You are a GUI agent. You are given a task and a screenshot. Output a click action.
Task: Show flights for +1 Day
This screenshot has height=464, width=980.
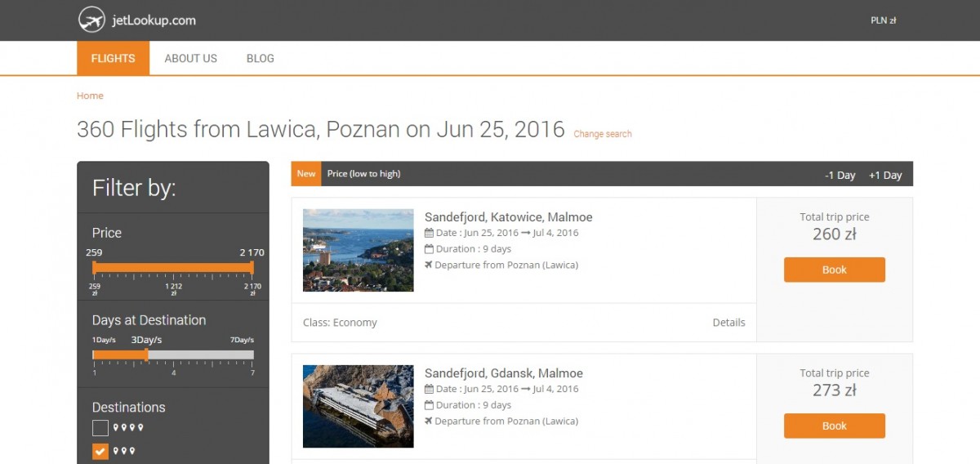coord(884,175)
